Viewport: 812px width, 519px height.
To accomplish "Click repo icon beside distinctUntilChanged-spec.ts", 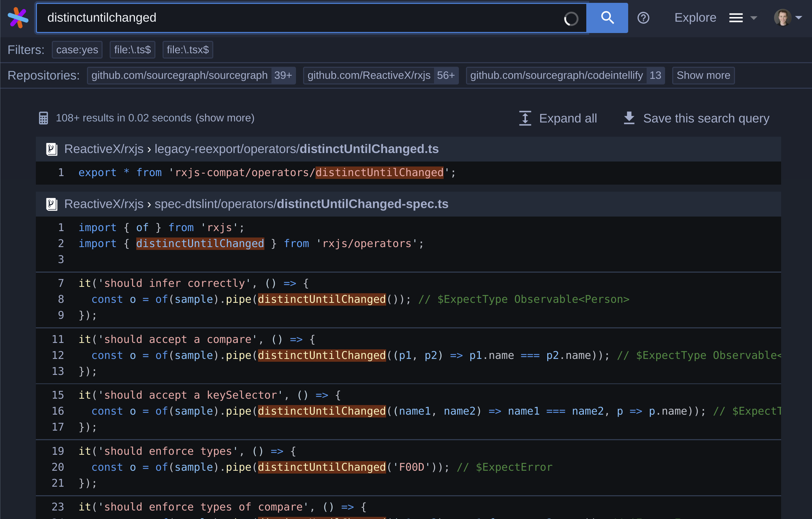I will [x=52, y=204].
